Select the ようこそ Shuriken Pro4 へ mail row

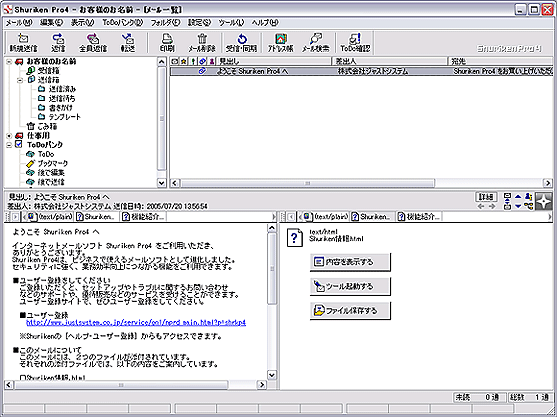coord(361,71)
